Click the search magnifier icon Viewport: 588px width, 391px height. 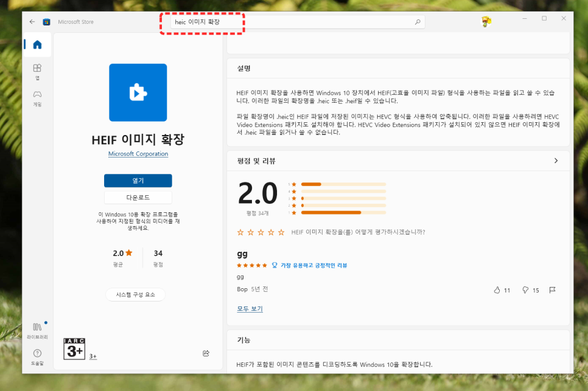click(418, 22)
